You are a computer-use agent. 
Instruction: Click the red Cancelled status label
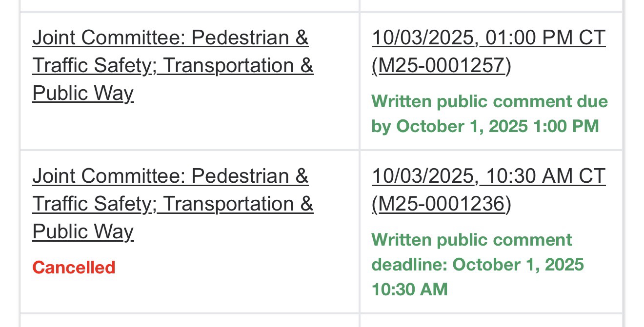(x=74, y=268)
